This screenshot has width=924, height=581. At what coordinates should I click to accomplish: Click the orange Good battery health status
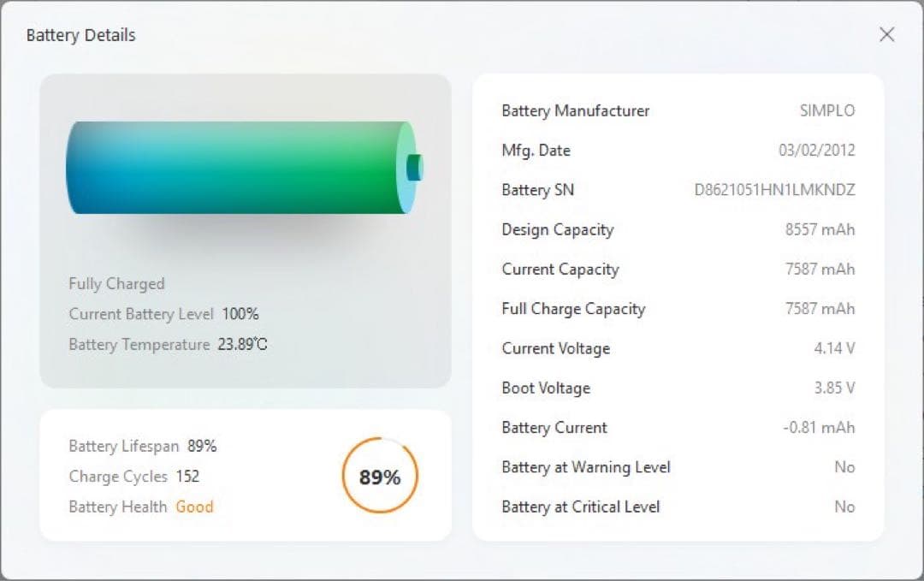tap(194, 507)
